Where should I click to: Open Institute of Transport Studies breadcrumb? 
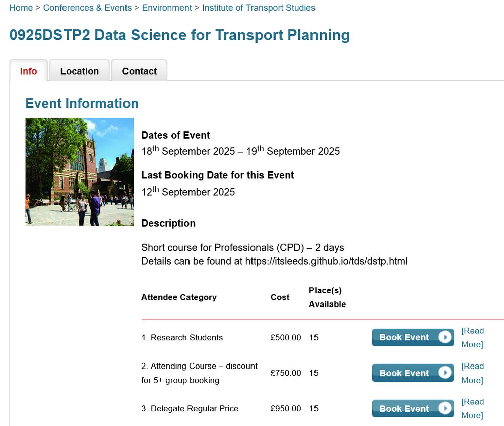259,8
